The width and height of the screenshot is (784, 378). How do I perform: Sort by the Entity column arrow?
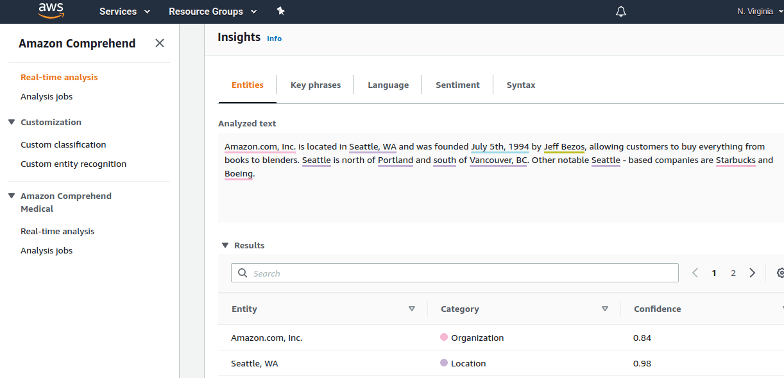[412, 309]
